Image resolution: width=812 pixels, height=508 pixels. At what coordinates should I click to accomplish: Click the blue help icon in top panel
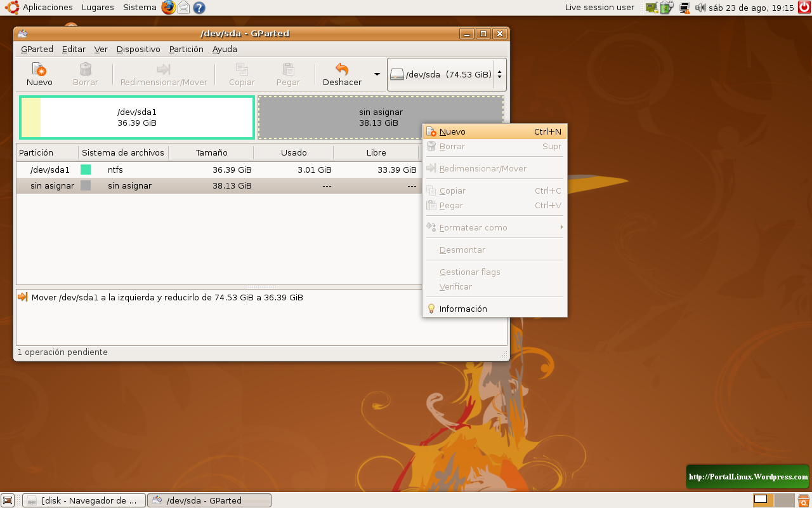[199, 8]
